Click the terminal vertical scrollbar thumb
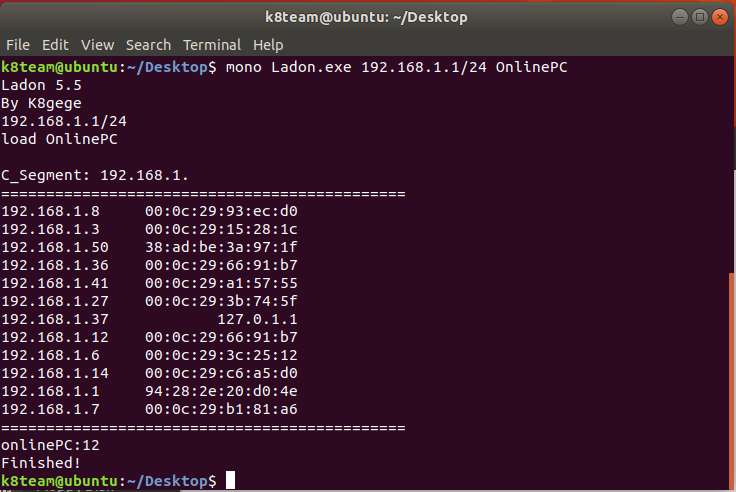Viewport: 736px width, 492px height. (x=732, y=380)
